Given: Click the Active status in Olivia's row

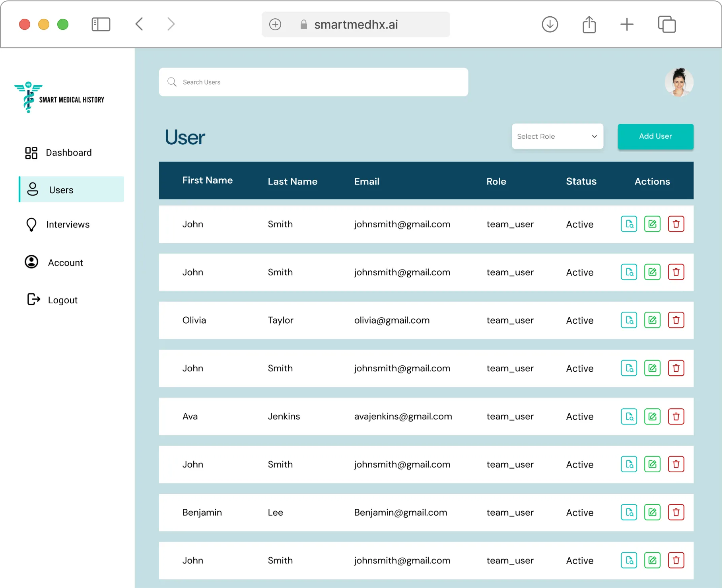Looking at the screenshot, I should point(579,320).
